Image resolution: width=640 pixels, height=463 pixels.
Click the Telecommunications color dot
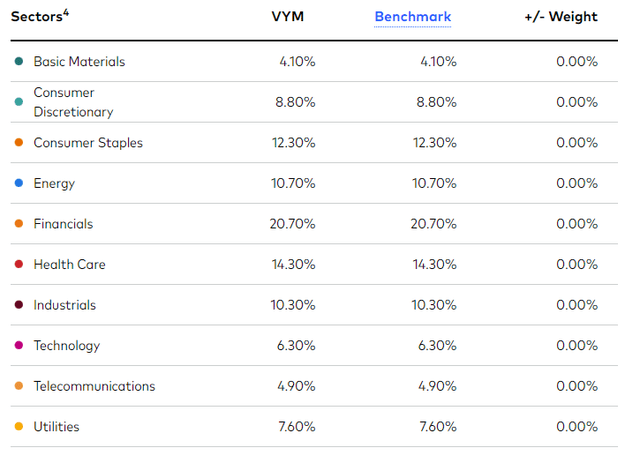click(19, 385)
